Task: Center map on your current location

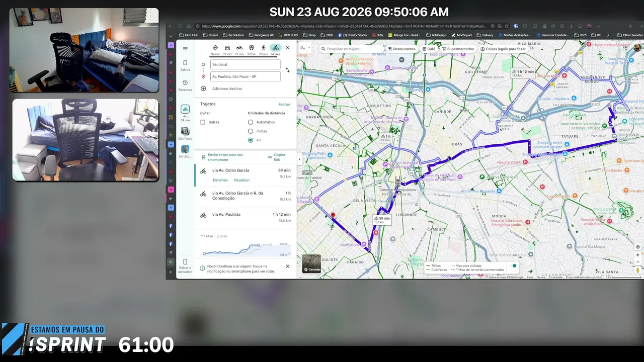Action: 638,247
